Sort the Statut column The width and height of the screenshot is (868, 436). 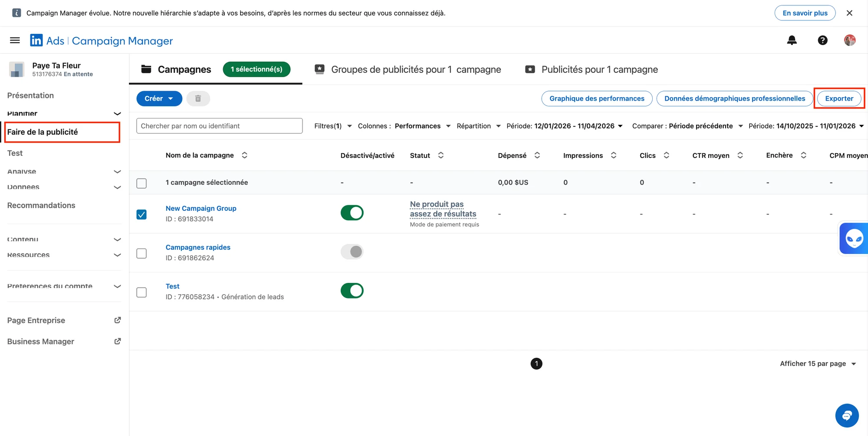pos(441,155)
